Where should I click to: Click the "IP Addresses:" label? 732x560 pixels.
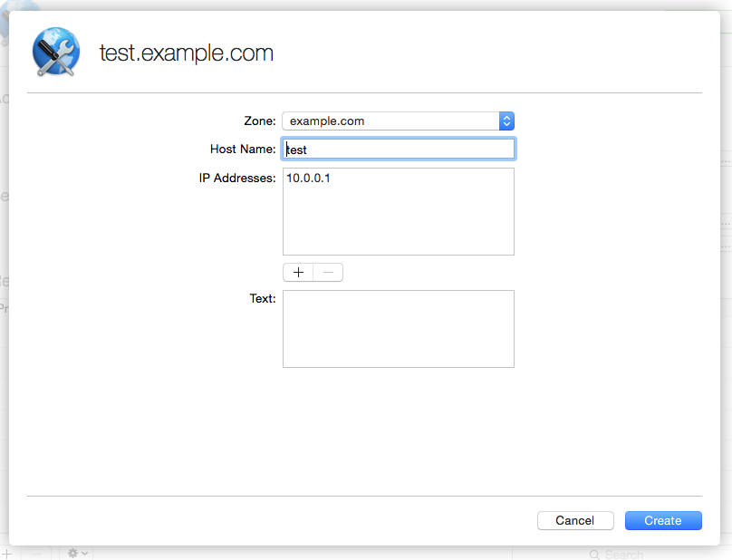point(237,179)
